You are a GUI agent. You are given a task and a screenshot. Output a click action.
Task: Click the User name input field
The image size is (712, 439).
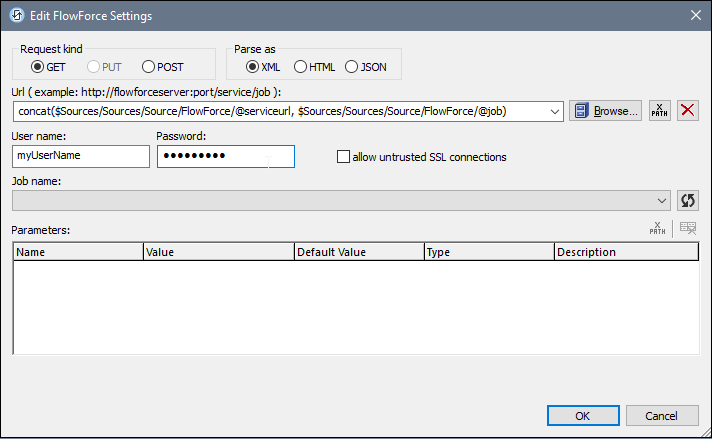pyautogui.click(x=80, y=156)
